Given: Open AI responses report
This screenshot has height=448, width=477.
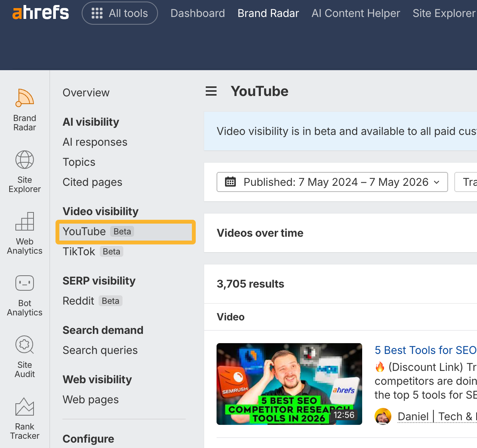Looking at the screenshot, I should (x=95, y=142).
